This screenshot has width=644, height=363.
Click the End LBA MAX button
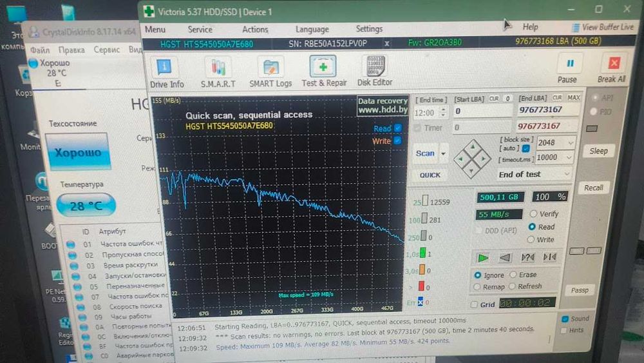[574, 97]
